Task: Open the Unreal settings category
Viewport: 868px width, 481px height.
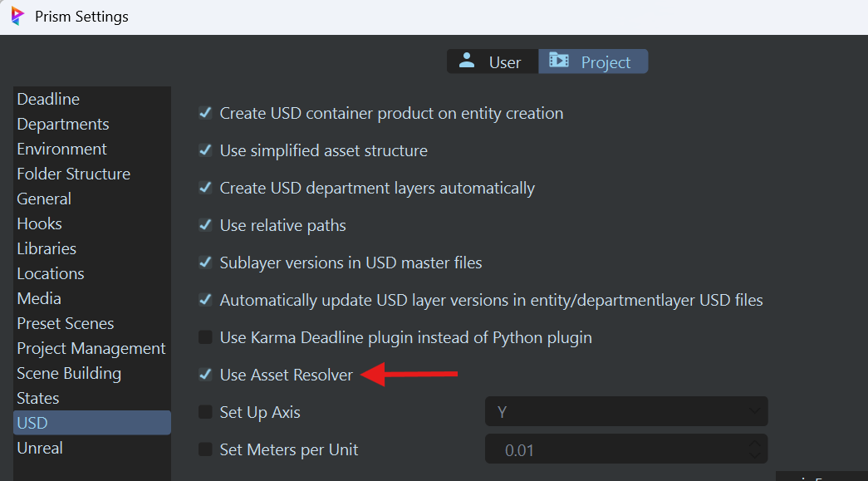Action: 92,448
